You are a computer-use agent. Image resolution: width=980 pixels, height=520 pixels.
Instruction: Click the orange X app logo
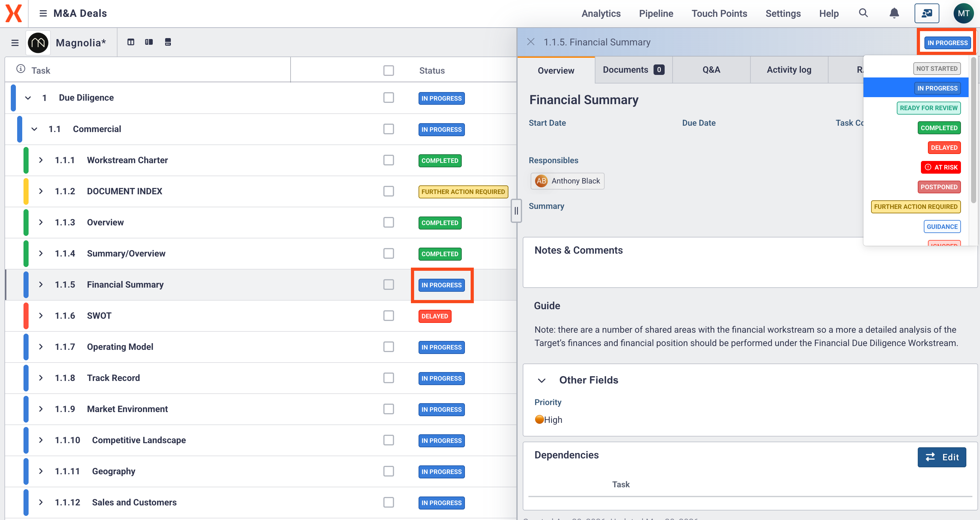coord(14,13)
